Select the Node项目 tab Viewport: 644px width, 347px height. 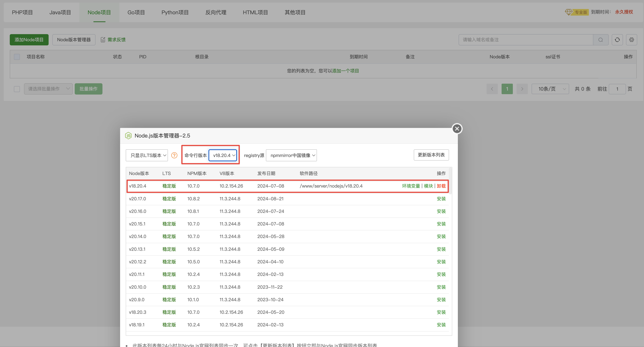pos(99,12)
